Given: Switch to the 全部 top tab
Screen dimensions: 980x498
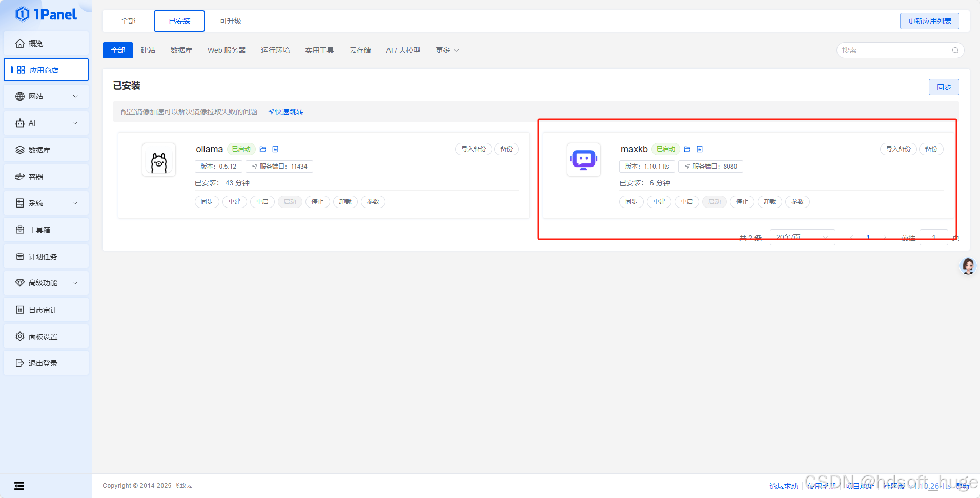Looking at the screenshot, I should [128, 21].
